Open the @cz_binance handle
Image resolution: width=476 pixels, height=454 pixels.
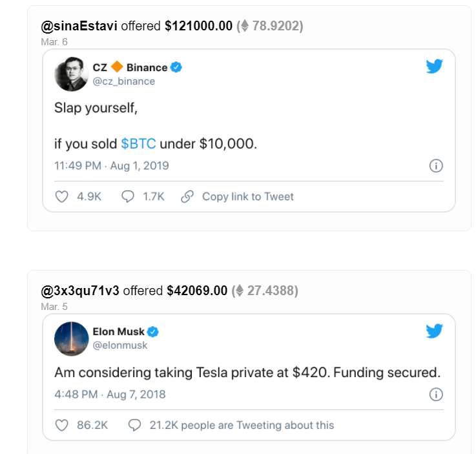coord(124,81)
